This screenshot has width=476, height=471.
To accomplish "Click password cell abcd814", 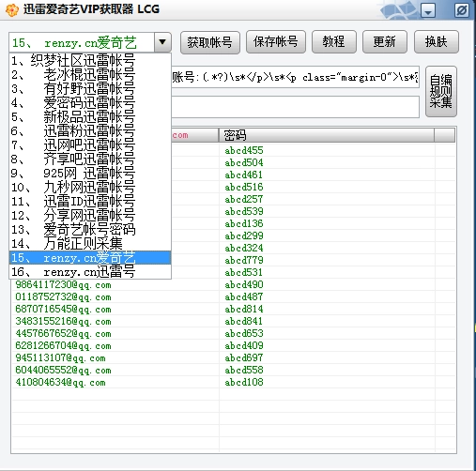I will click(x=244, y=309).
